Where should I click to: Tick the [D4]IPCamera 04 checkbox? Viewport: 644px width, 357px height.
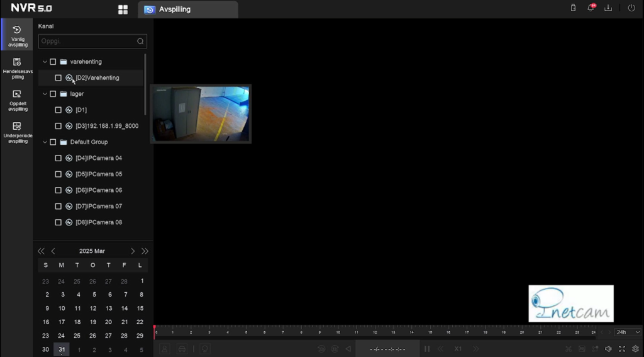point(58,158)
